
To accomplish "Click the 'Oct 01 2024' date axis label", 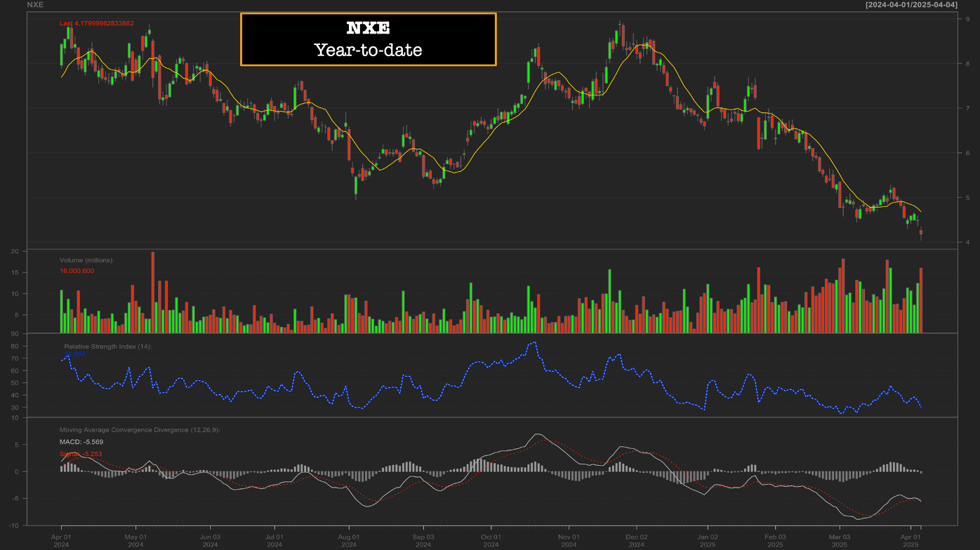I will coord(491,540).
